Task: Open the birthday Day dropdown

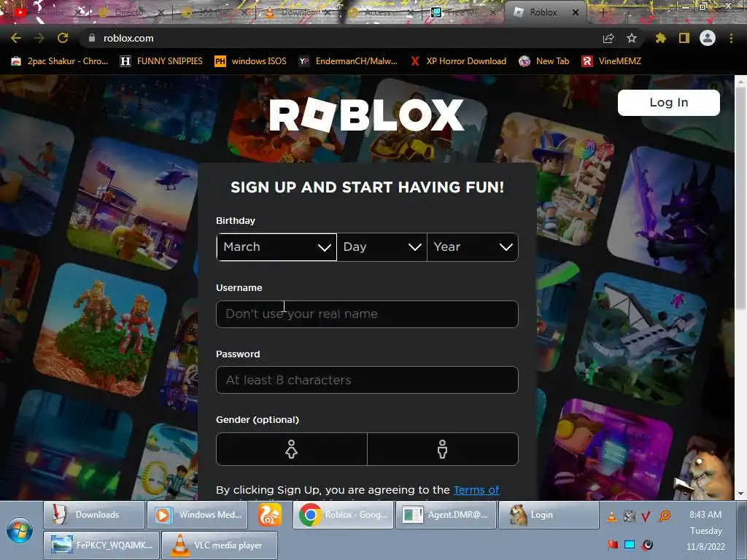Action: [382, 246]
